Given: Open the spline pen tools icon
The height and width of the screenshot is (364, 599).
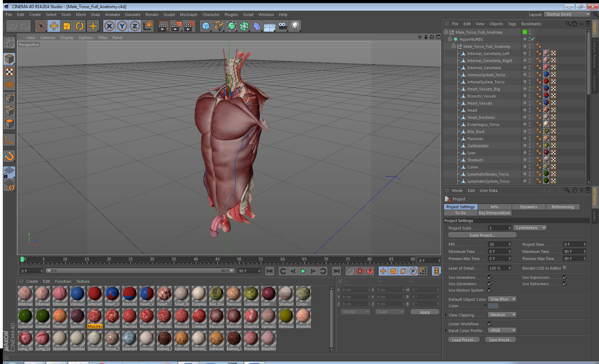Looking at the screenshot, I should point(219,26).
